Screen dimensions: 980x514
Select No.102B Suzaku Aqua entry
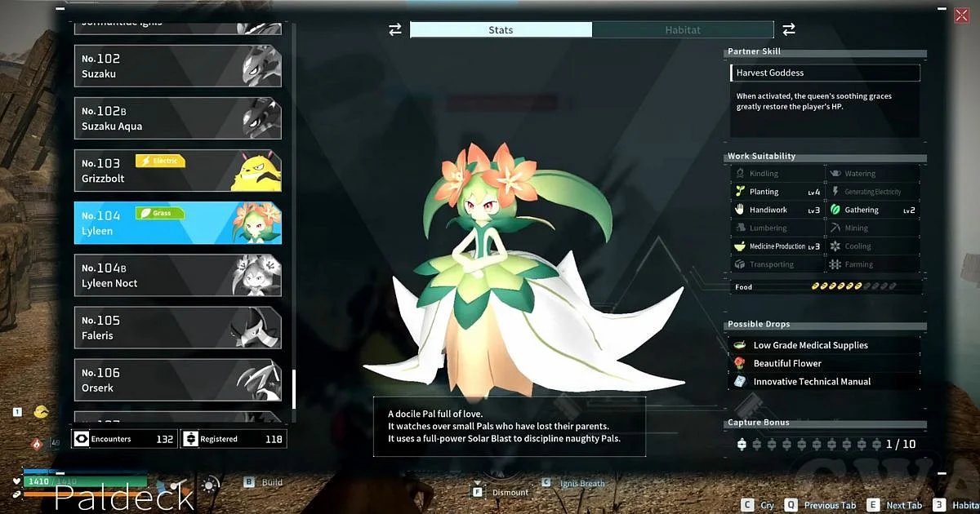[178, 118]
